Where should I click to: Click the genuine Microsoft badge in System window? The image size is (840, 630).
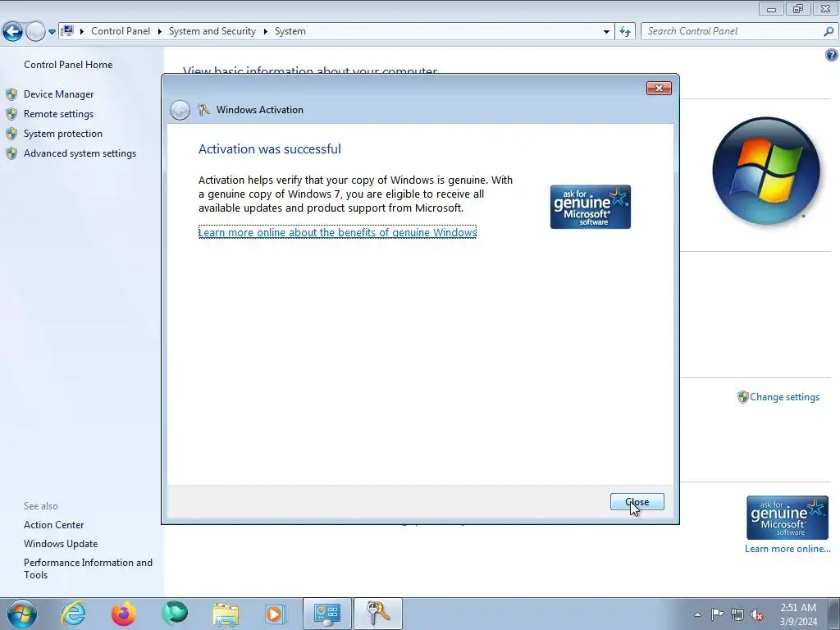pyautogui.click(x=787, y=518)
